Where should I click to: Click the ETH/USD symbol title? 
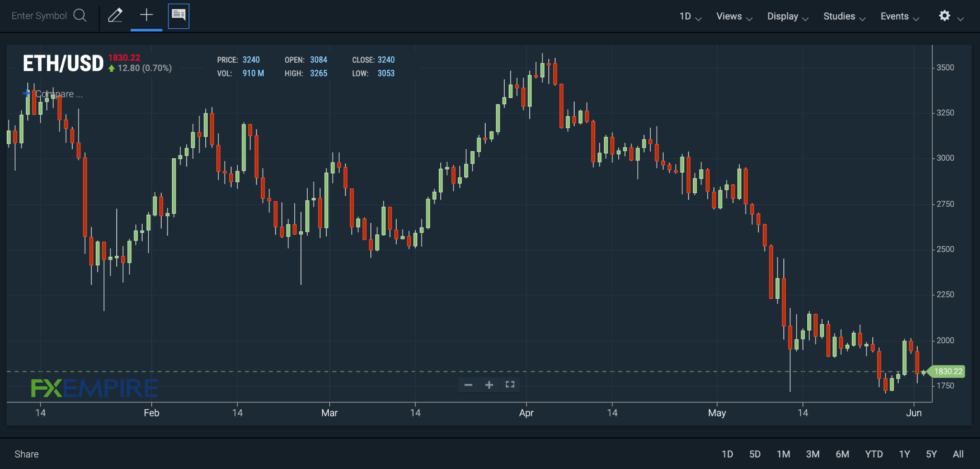coord(63,64)
